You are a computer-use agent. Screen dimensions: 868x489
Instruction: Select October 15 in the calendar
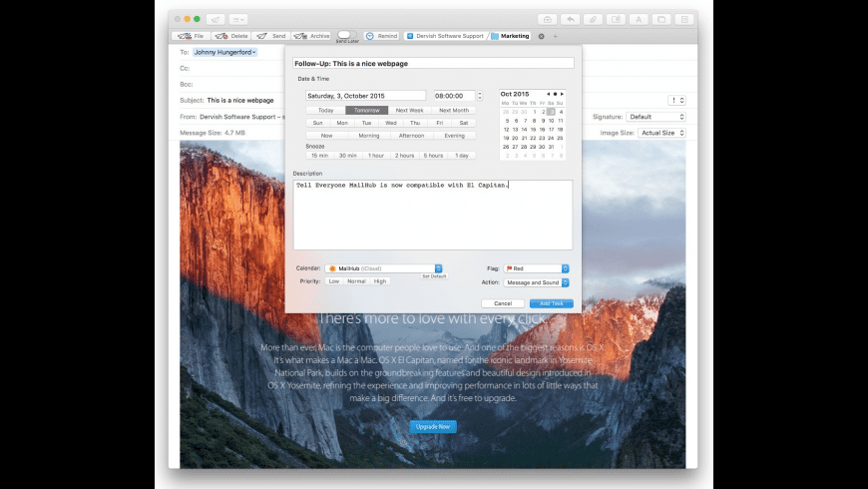(x=533, y=129)
